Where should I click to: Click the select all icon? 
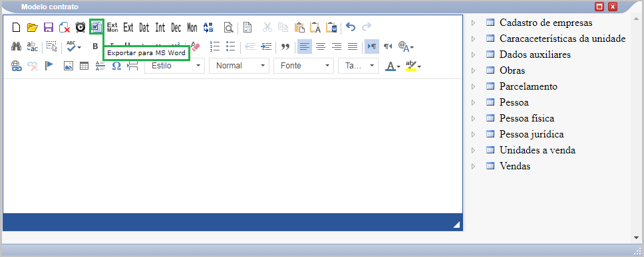(x=51, y=46)
